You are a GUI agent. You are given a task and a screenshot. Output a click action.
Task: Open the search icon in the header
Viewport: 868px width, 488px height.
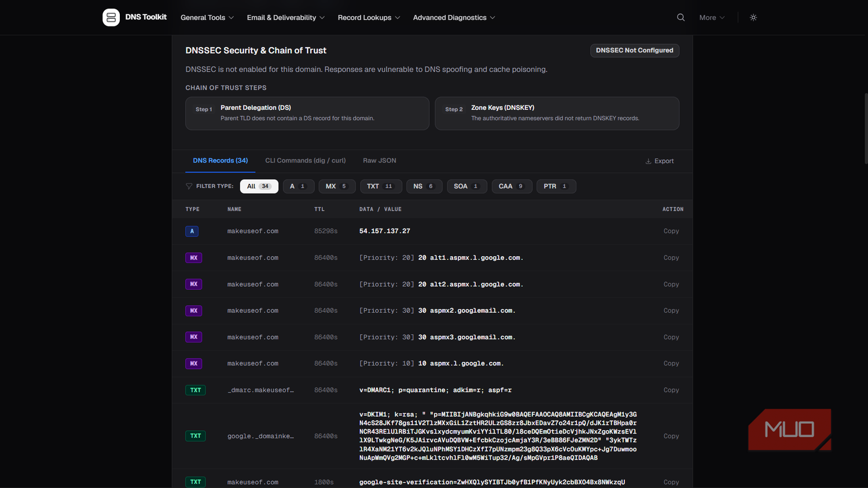click(681, 17)
